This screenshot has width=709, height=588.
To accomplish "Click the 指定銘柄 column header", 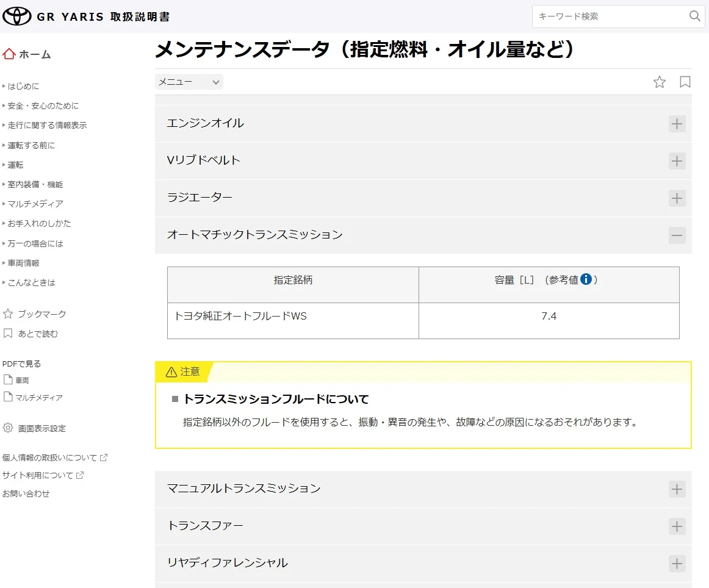I will tap(293, 285).
